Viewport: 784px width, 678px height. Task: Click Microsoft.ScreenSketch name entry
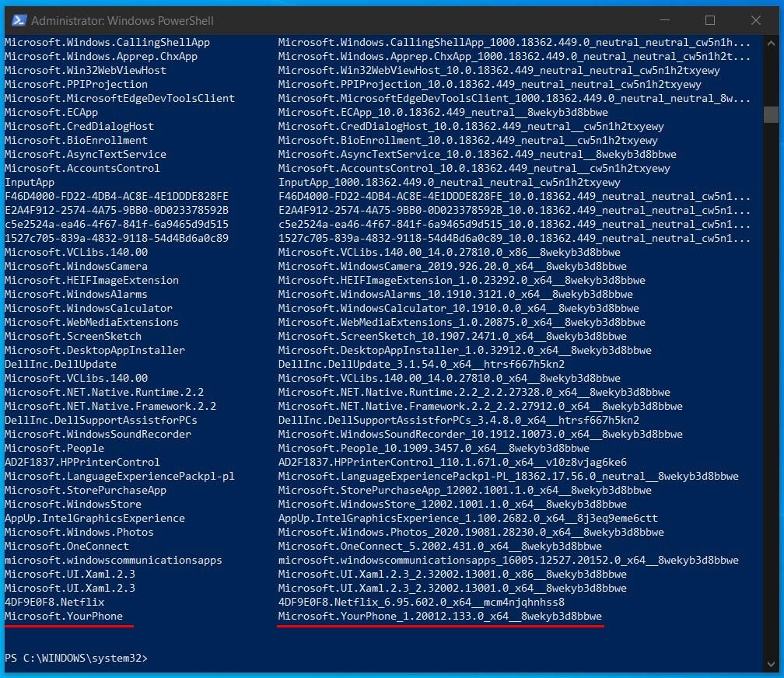[73, 336]
